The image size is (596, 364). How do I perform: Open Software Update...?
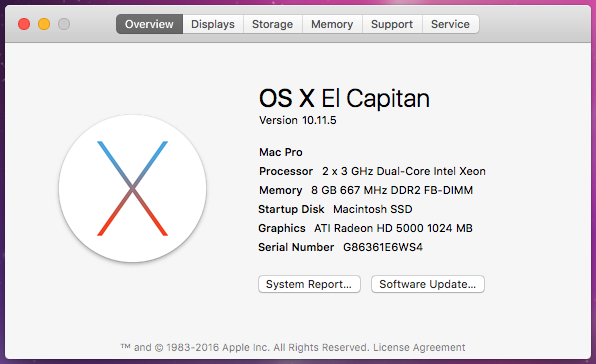point(428,284)
